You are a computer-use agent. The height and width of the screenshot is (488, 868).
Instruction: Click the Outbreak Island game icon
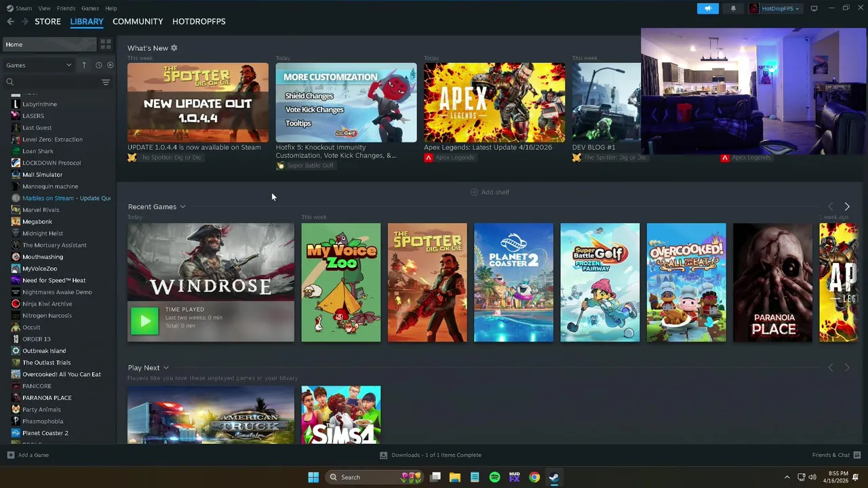click(x=16, y=351)
